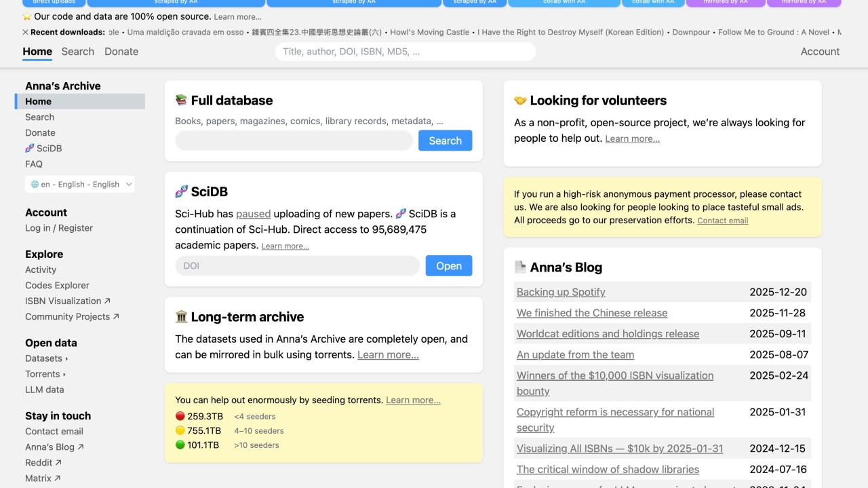
Task: Focus the DOI input field
Action: pyautogui.click(x=297, y=266)
